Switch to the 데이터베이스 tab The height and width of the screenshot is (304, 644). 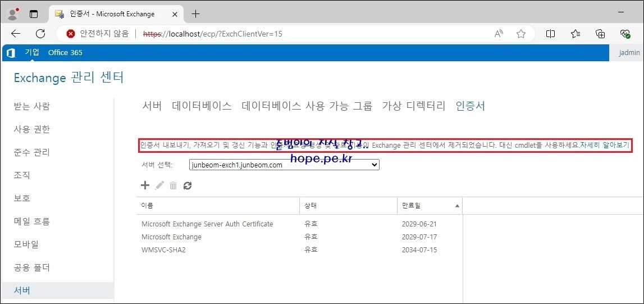tap(202, 106)
